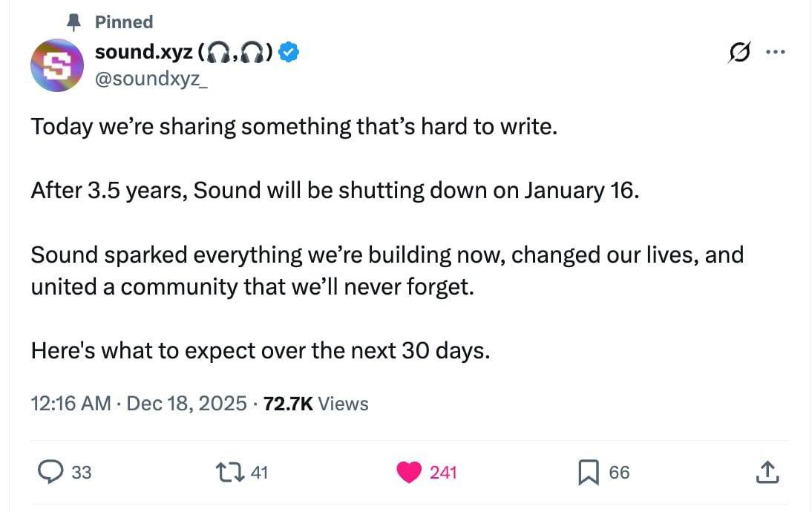This screenshot has height=512, width=812.
Task: Open the three-dot more options menu
Action: pos(774,53)
